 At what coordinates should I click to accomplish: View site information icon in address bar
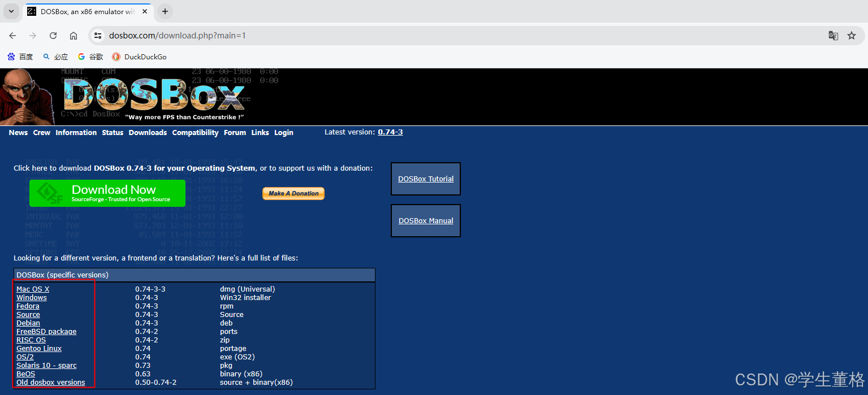pos(98,36)
